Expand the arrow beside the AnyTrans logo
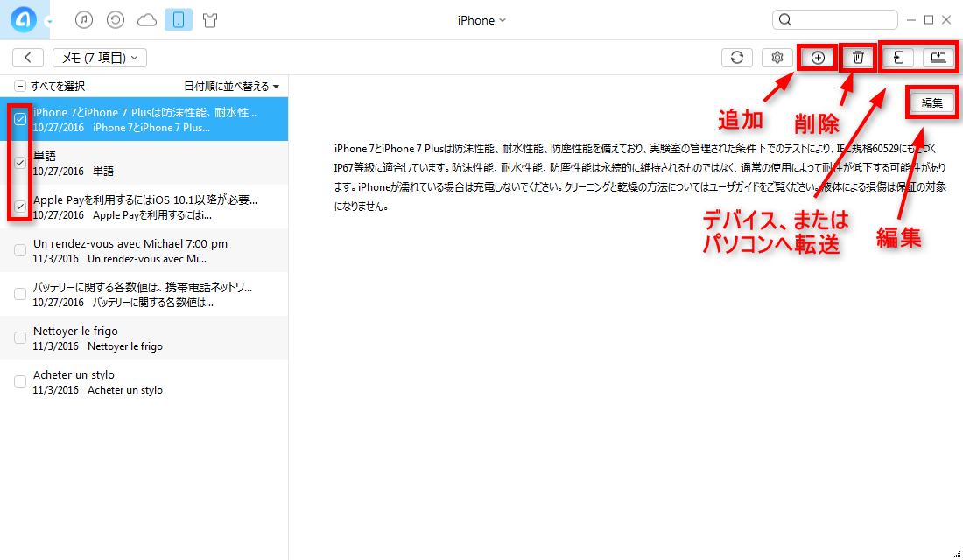This screenshot has height=560, width=963. 50,22
